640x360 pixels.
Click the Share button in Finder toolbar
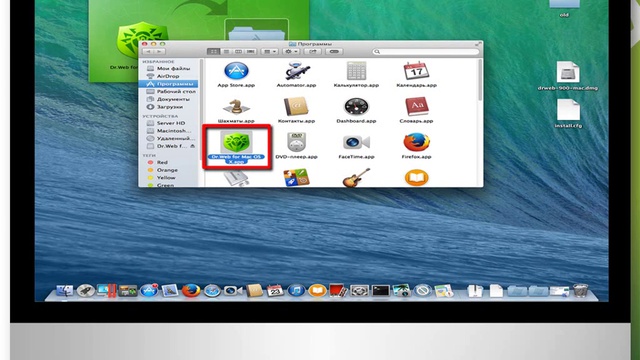313,52
